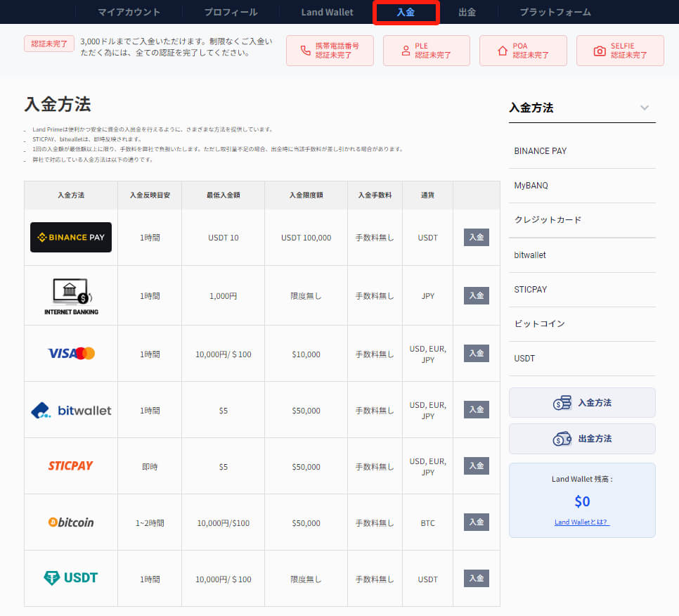Viewport: 679px width, 616px height.
Task: Open the SELFIE verification badge
Action: coord(620,51)
